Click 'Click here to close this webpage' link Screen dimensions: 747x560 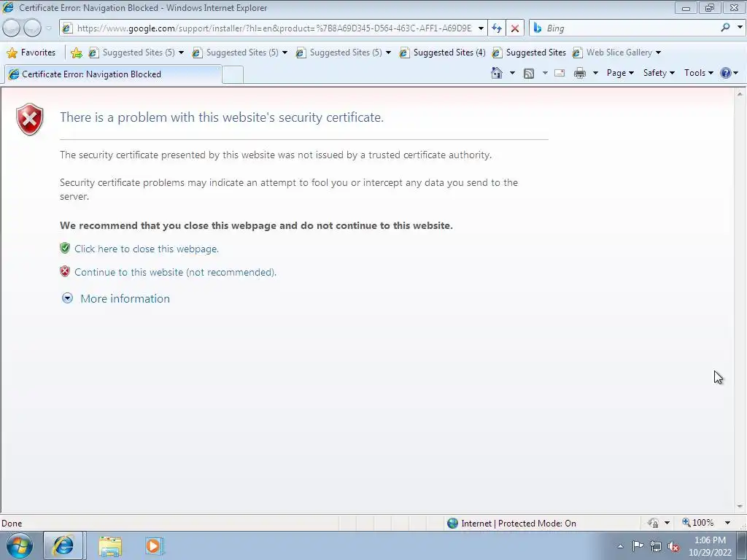pyautogui.click(x=146, y=249)
